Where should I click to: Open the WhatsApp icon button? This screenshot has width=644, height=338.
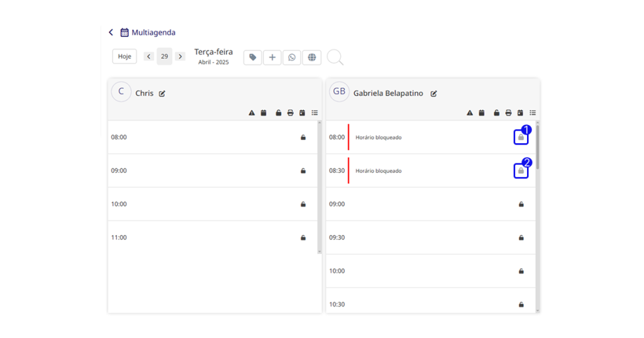click(x=292, y=57)
